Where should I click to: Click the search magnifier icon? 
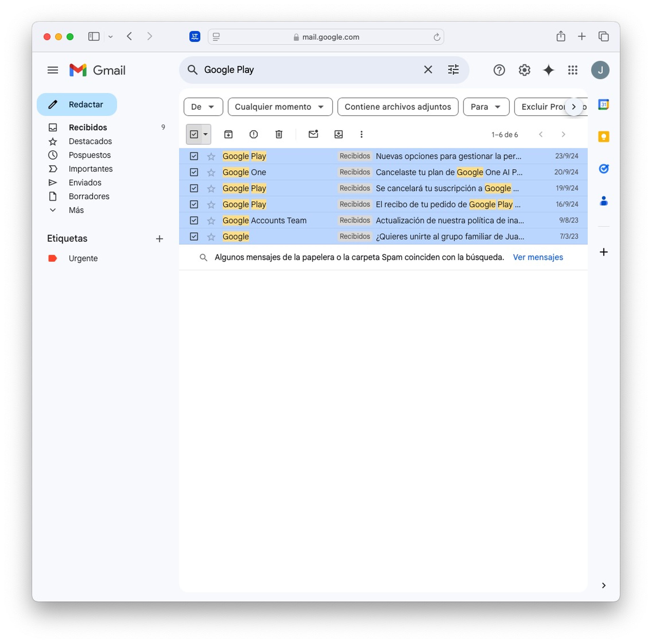pyautogui.click(x=192, y=70)
